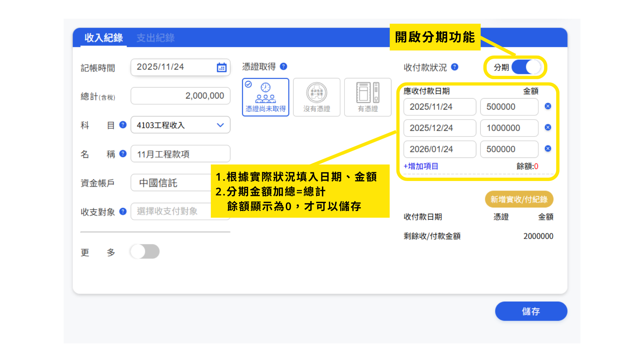Click help icon next to 科目

coord(123,125)
